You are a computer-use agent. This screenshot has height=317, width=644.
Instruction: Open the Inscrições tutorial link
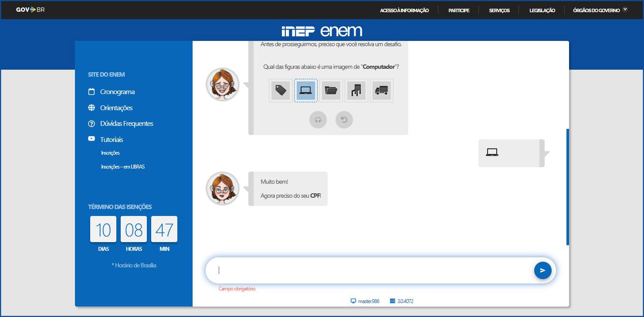point(110,153)
